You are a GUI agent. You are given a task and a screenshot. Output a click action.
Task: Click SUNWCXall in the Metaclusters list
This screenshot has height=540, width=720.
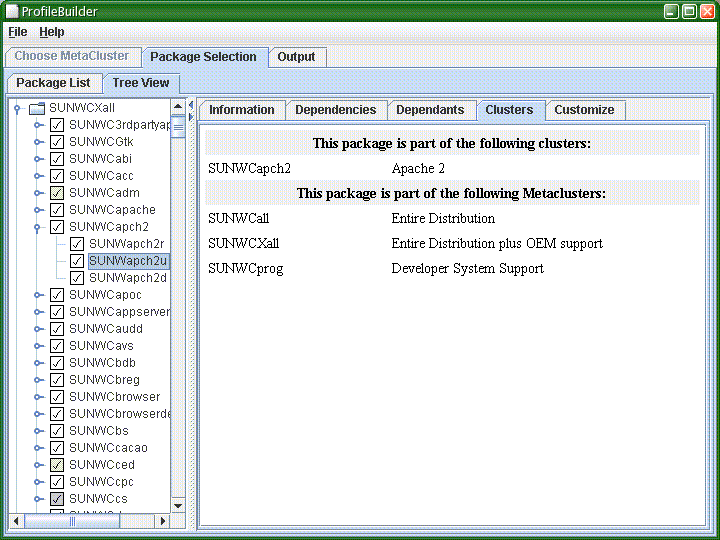[243, 243]
